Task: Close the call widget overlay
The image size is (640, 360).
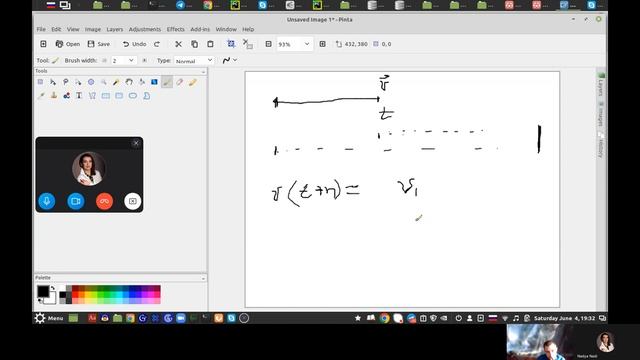Action: click(136, 143)
